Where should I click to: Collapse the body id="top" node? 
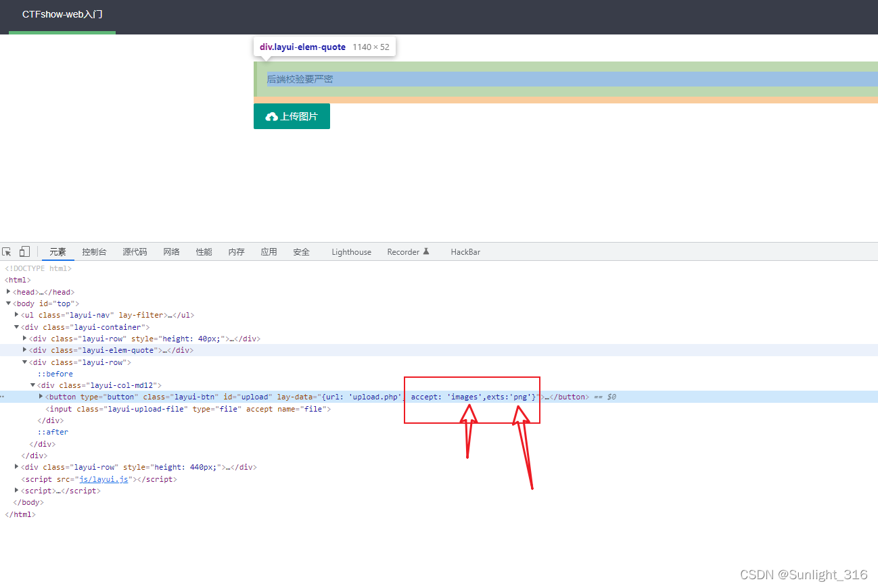click(x=8, y=303)
